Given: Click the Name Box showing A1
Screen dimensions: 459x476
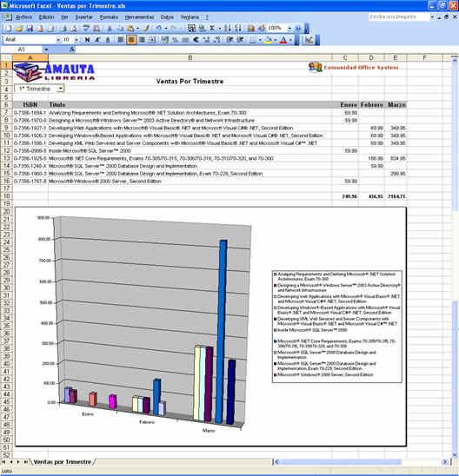Looking at the screenshot, I should (21, 50).
